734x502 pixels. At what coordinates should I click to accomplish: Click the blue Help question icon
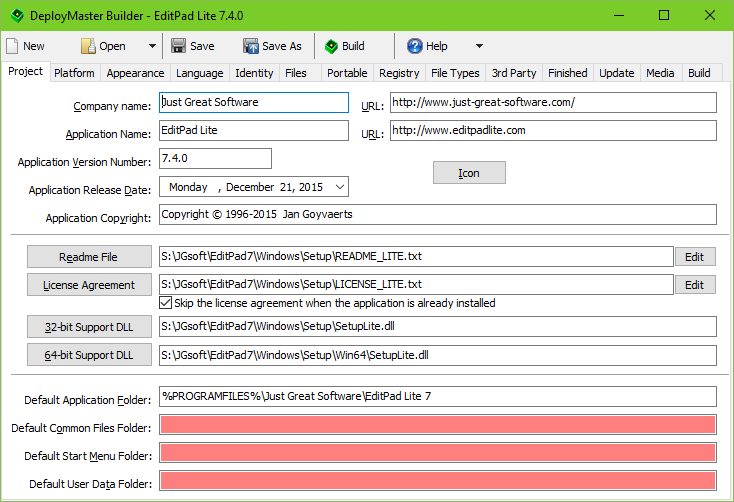415,46
